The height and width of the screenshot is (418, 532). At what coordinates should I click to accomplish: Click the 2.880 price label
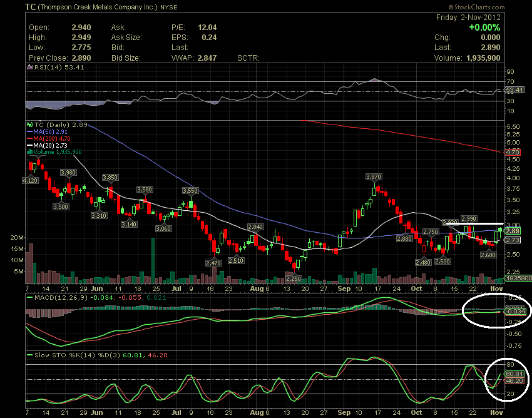[404, 239]
